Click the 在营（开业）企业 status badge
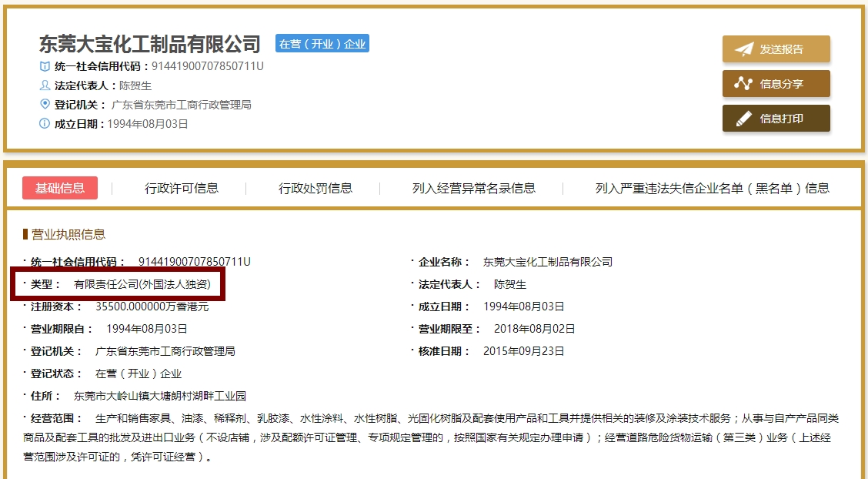The width and height of the screenshot is (868, 479). click(x=322, y=44)
